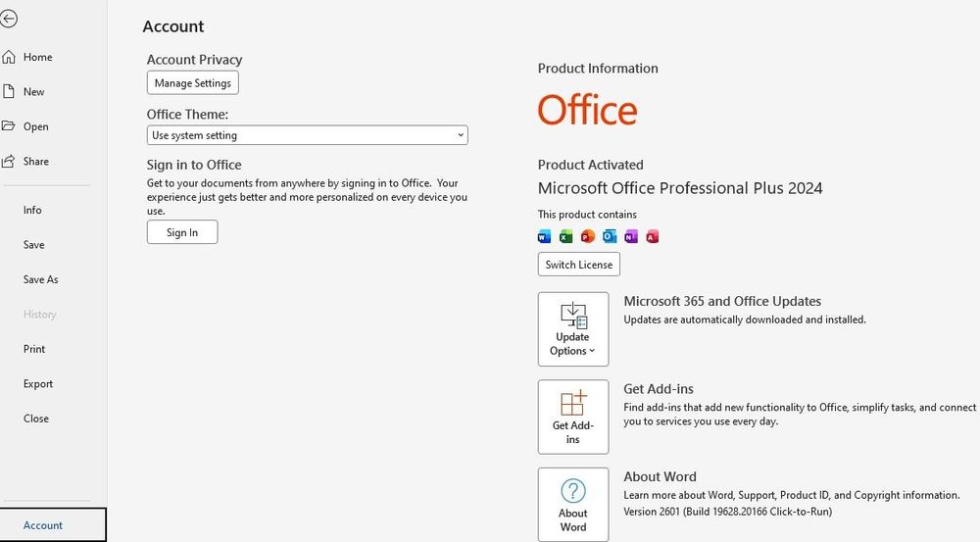This screenshot has height=542, width=980.
Task: Open Export in the sidebar
Action: tap(38, 384)
